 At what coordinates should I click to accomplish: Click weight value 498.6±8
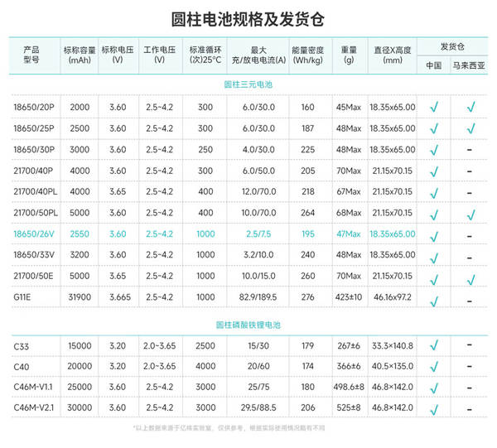click(349, 387)
